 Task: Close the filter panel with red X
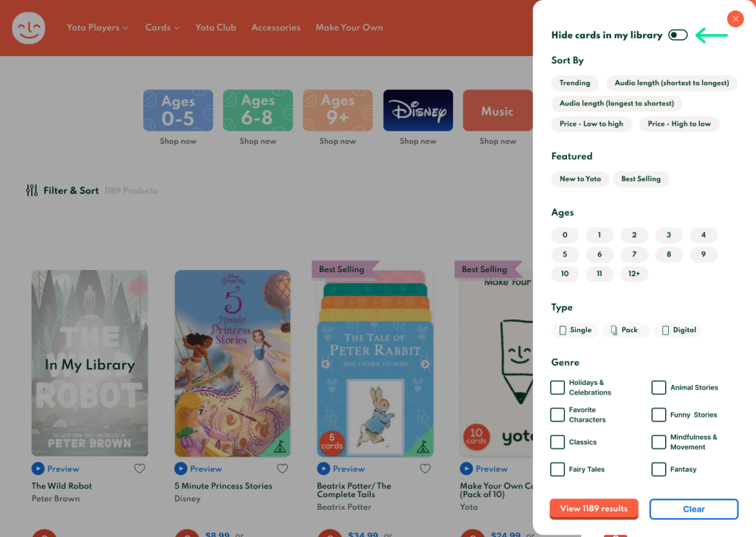point(735,18)
